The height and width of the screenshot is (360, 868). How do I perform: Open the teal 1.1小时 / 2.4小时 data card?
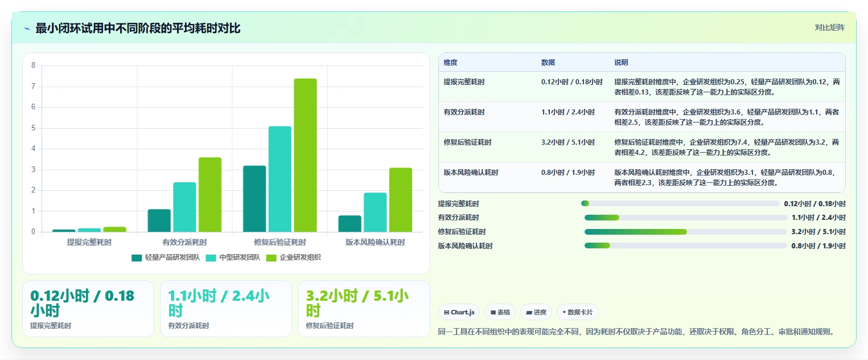(226, 309)
